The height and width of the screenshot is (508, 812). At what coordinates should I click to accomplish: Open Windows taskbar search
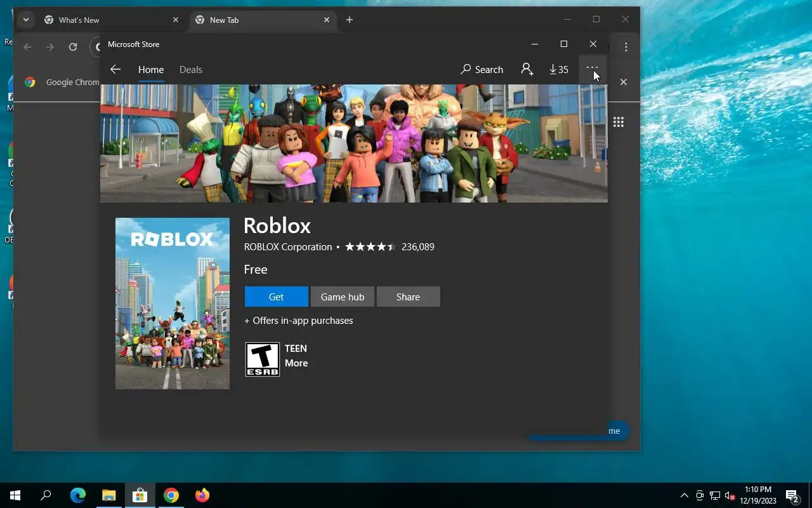click(x=46, y=495)
